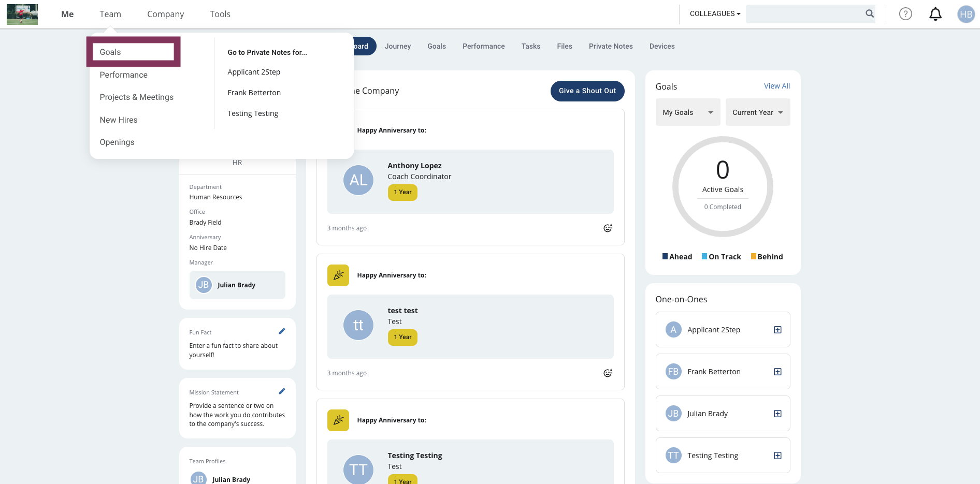Click Applicant 2Step avatar in One-on-Ones

point(673,330)
